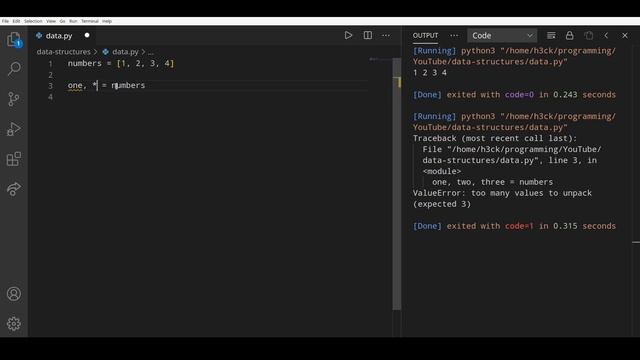Open the Extensions view
The height and width of the screenshot is (360, 640).
[x=14, y=159]
